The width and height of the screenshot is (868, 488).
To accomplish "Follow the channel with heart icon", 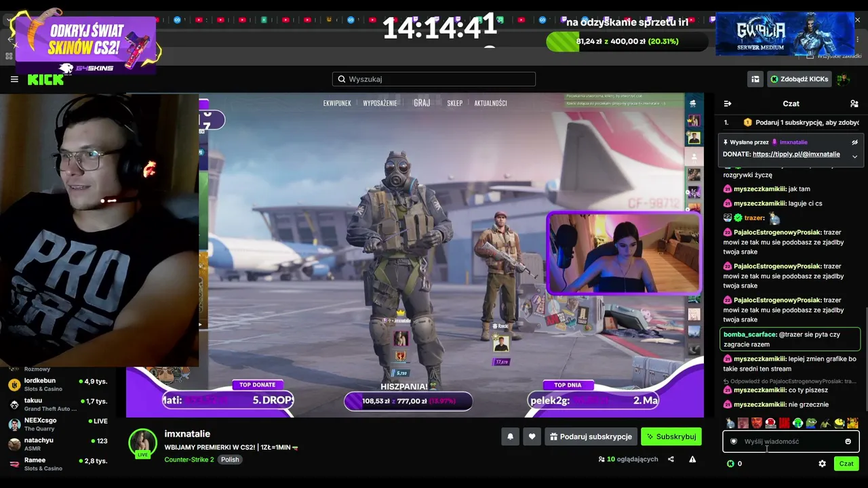I will [532, 437].
